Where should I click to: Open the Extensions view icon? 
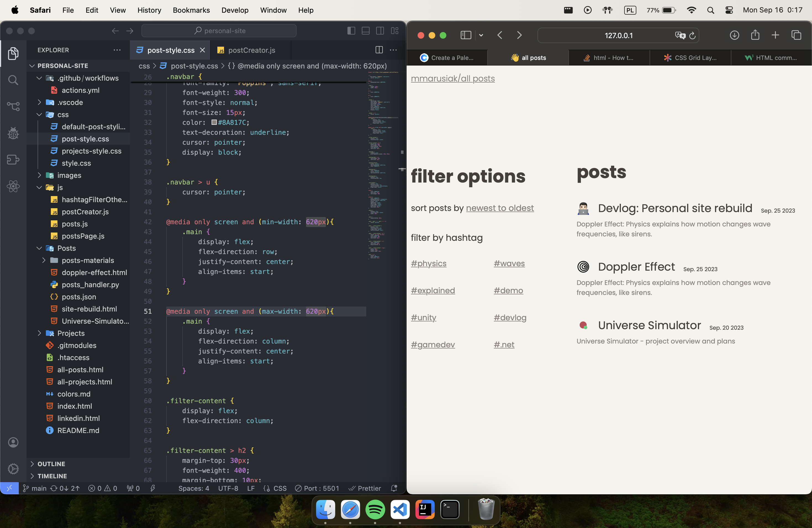[x=13, y=159]
